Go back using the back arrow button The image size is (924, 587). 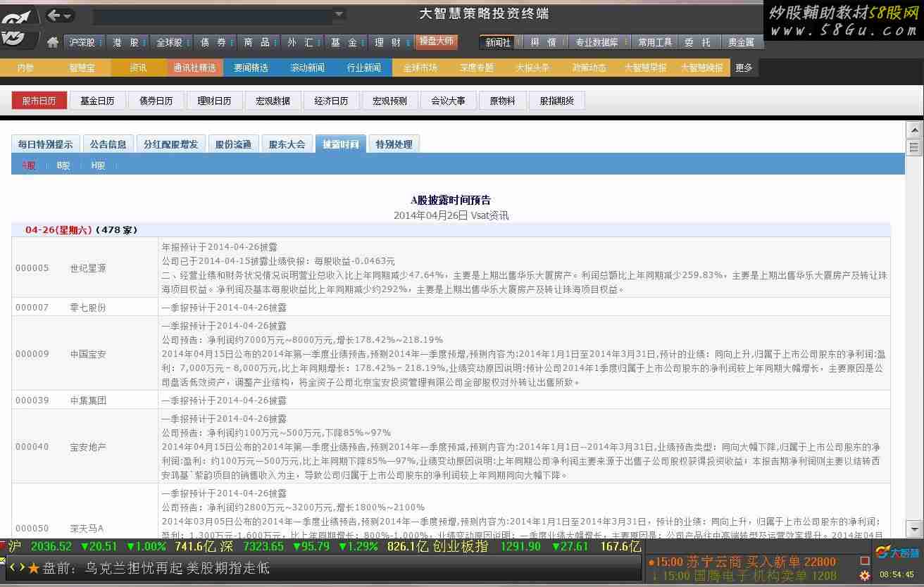54,15
